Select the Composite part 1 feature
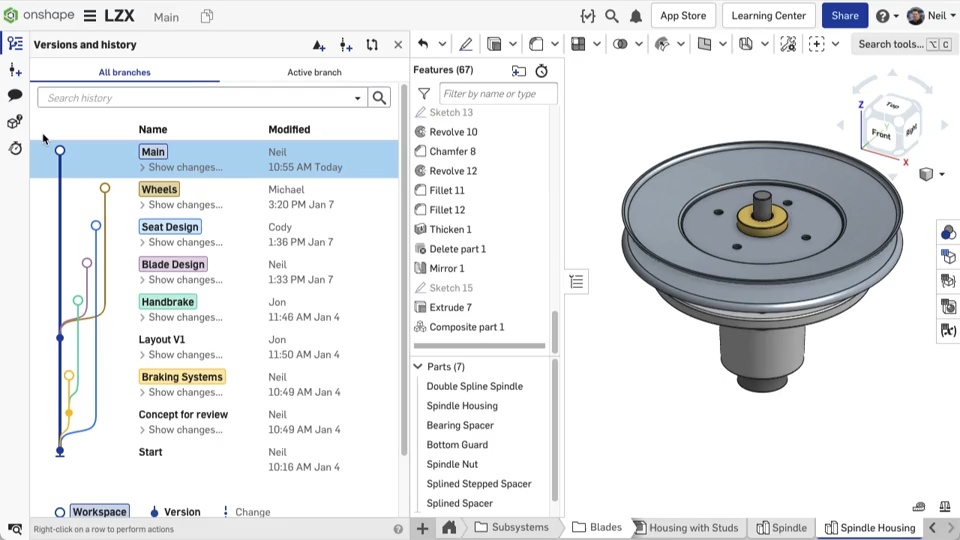The image size is (960, 540). (x=467, y=327)
